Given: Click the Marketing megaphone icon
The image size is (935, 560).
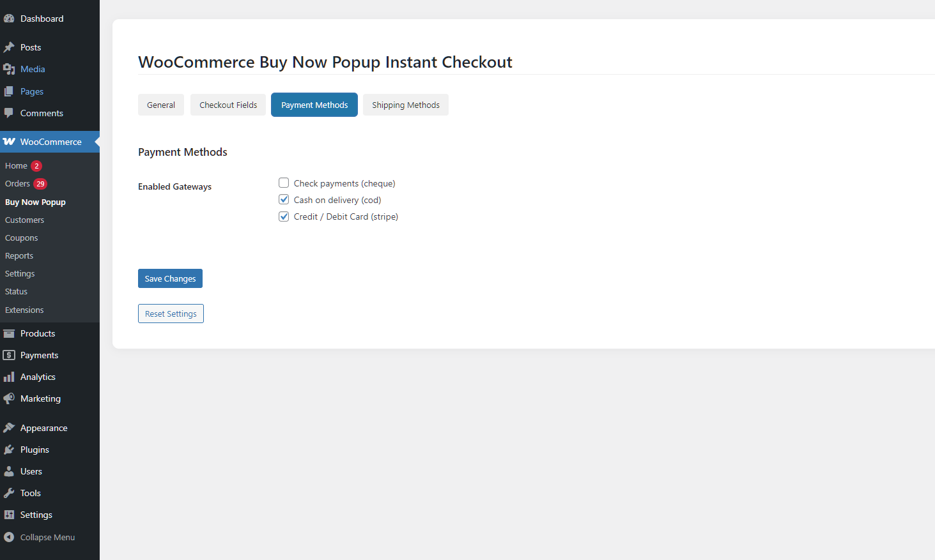Looking at the screenshot, I should pos(9,398).
